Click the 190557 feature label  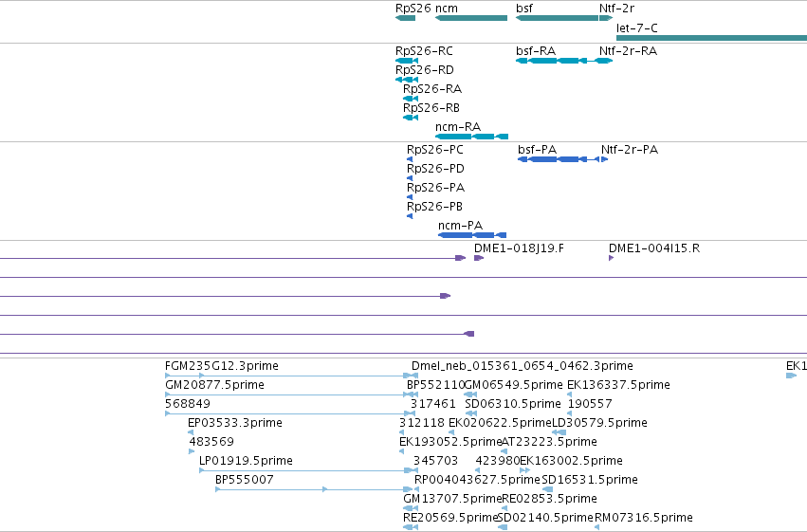point(590,404)
